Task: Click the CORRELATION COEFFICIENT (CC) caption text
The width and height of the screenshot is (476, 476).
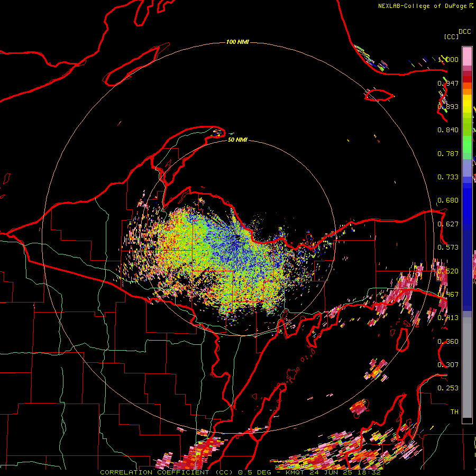Action: [167, 472]
